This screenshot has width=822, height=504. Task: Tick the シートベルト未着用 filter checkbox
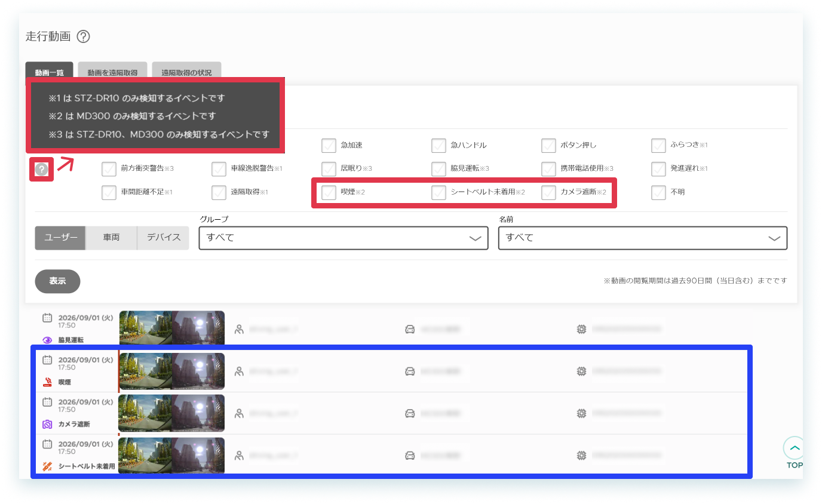[x=439, y=192]
